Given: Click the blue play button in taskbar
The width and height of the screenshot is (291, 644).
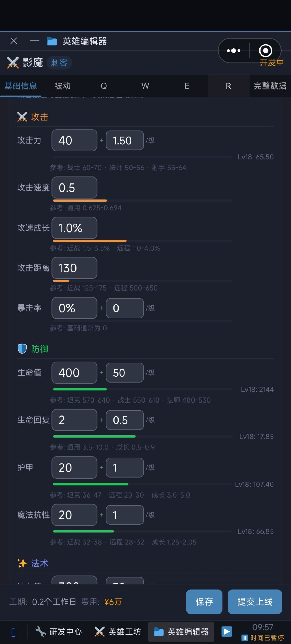Looking at the screenshot, I should [x=227, y=631].
